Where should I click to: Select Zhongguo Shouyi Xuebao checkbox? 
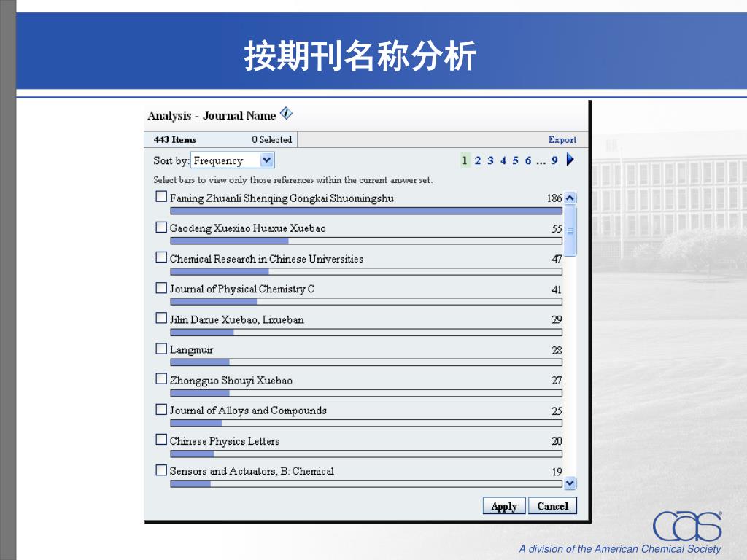(x=161, y=379)
